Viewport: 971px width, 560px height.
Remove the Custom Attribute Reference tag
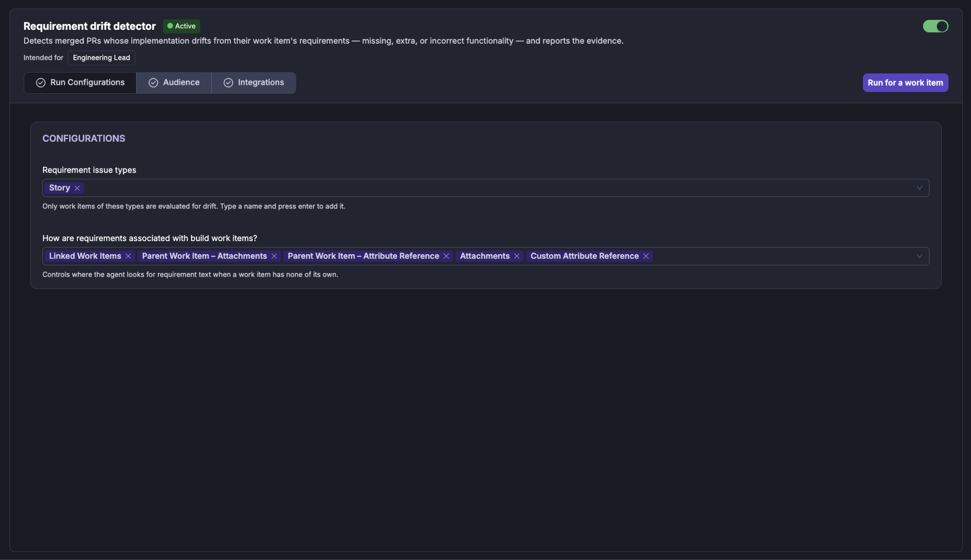[x=646, y=256]
